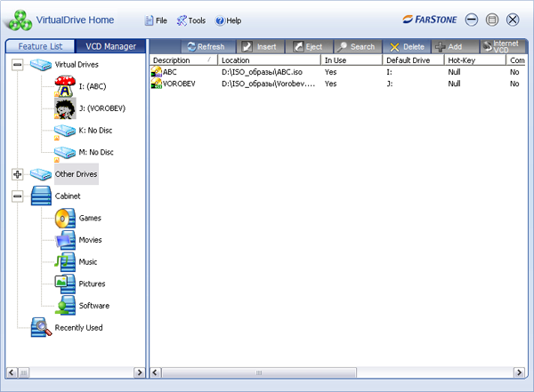Select the M: No Disc drive icon
534x392 pixels.
point(65,153)
